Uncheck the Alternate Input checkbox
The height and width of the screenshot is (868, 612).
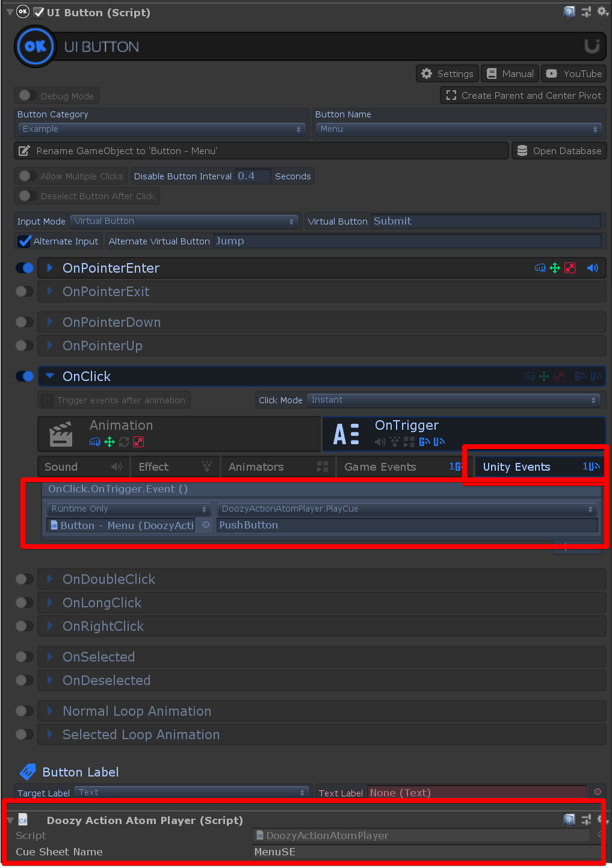point(25,241)
